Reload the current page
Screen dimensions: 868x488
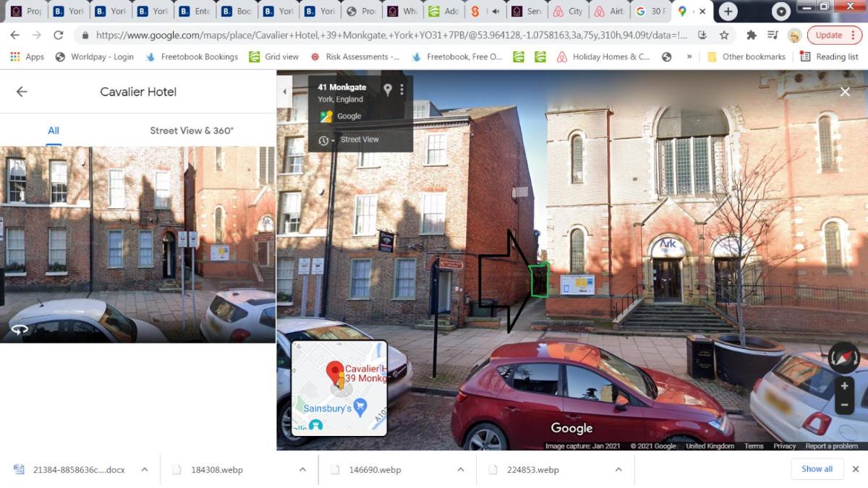[x=59, y=35]
